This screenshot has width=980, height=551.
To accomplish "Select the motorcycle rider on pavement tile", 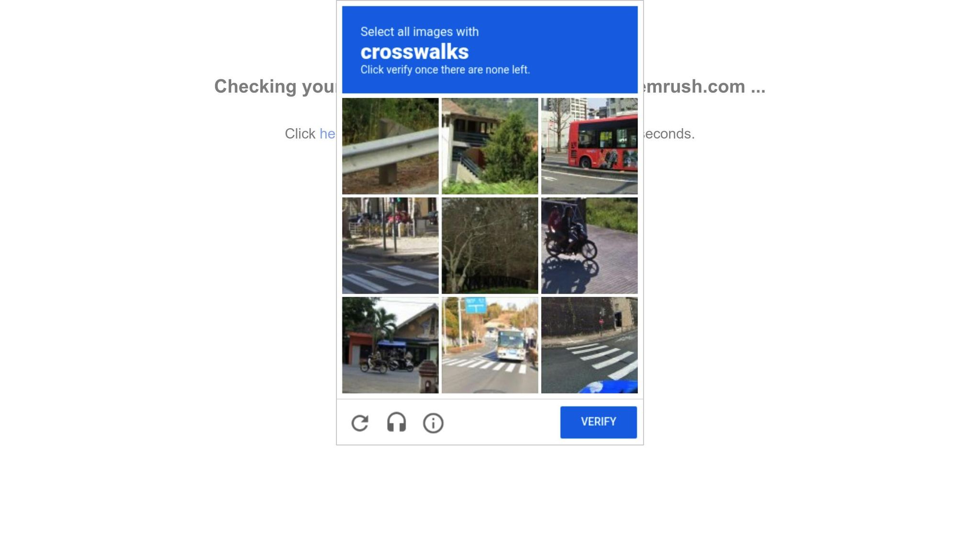I will pos(589,245).
